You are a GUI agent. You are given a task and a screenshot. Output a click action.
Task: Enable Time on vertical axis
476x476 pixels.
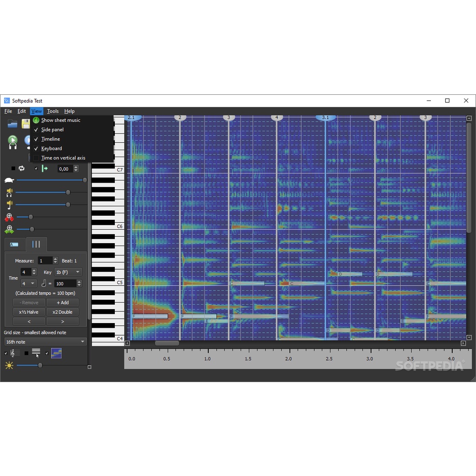click(63, 158)
